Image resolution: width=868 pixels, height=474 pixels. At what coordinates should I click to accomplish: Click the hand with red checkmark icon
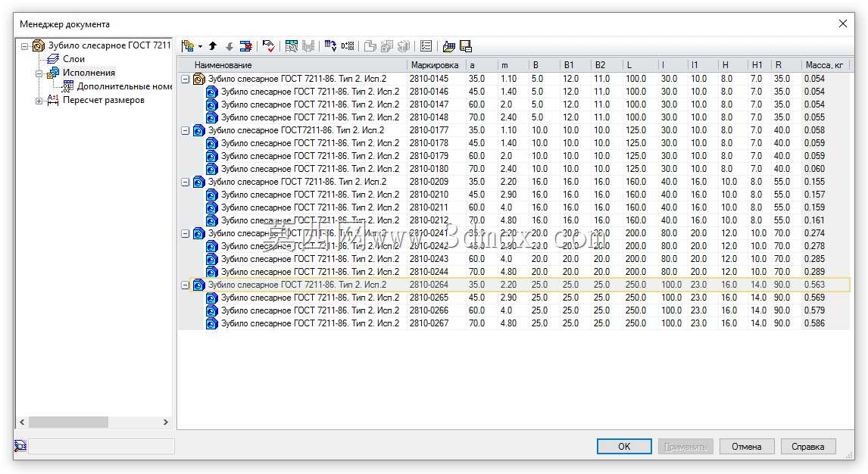pyautogui.click(x=268, y=46)
